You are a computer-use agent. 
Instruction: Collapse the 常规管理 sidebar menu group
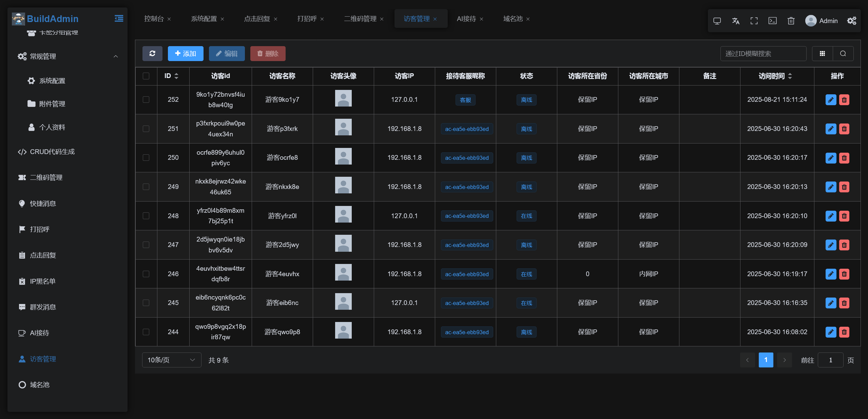pyautogui.click(x=116, y=57)
